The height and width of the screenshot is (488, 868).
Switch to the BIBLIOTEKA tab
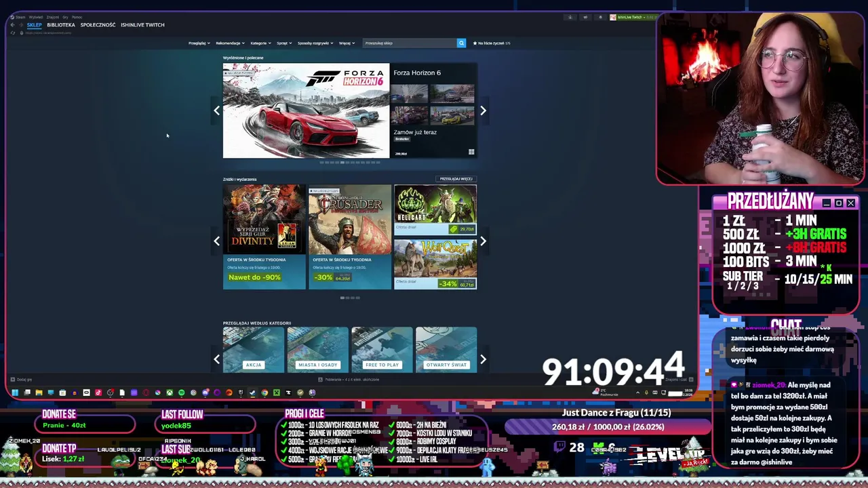[61, 25]
